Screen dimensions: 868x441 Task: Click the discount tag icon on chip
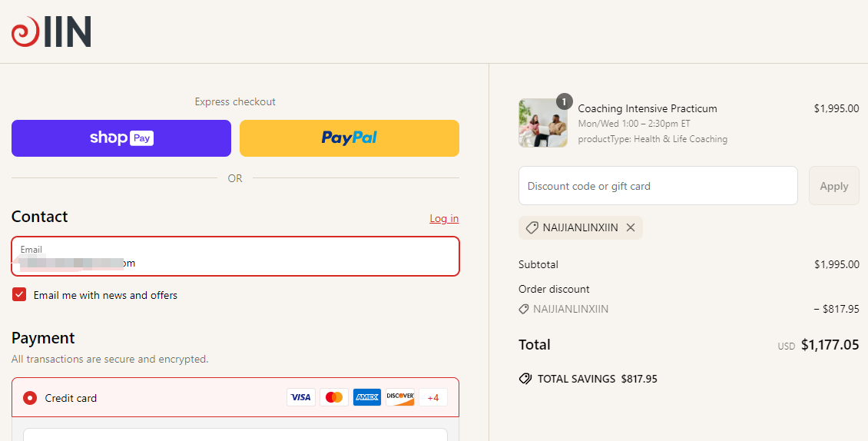click(x=532, y=227)
